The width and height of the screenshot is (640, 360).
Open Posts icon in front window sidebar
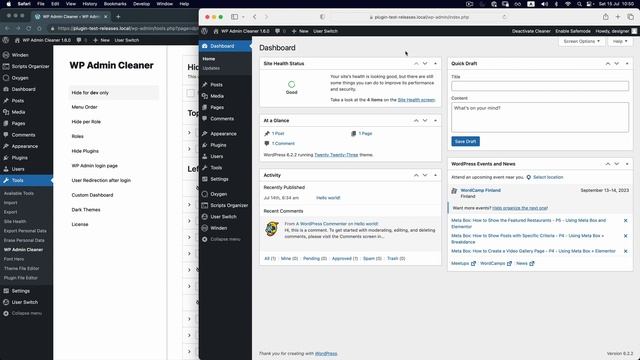pyautogui.click(x=205, y=84)
